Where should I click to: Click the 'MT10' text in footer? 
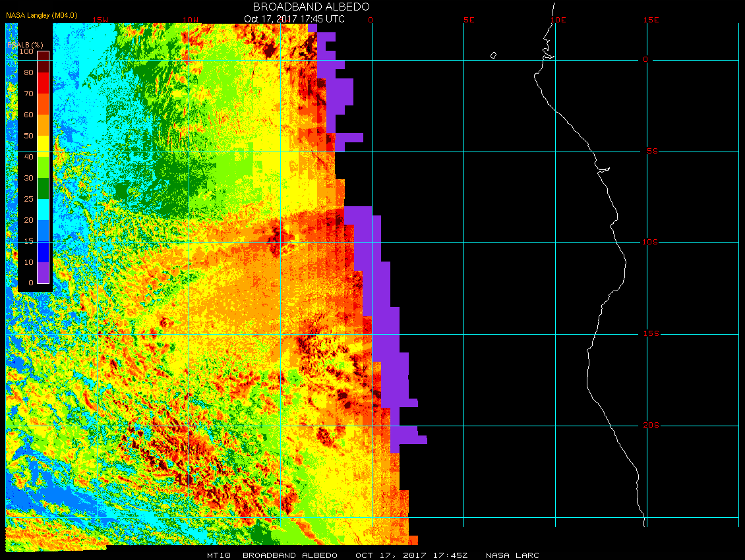pos(219,555)
